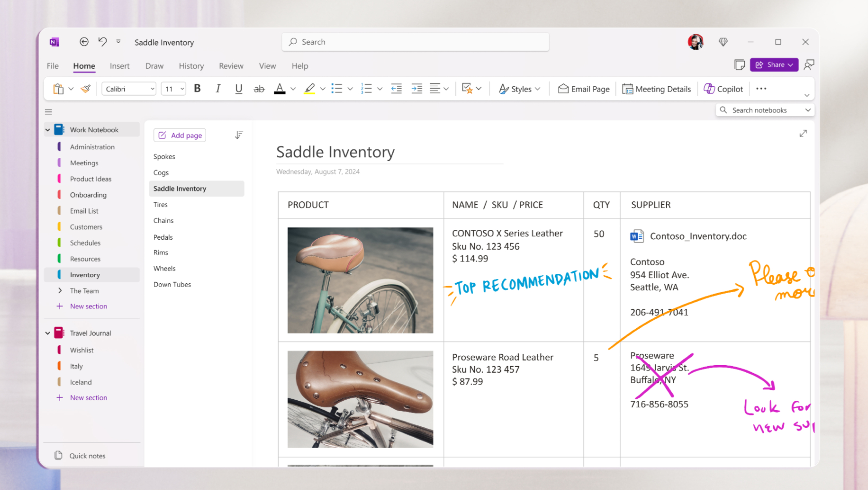Switch to the View tab
This screenshot has height=490, width=868.
(x=267, y=66)
